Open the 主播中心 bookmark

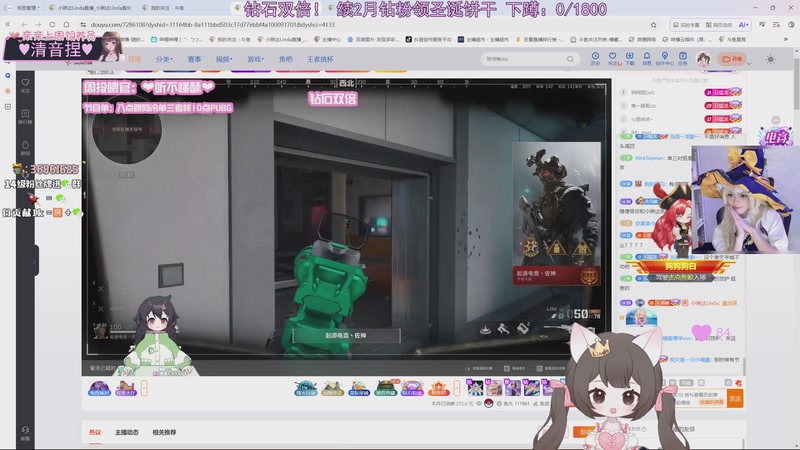click(x=328, y=39)
